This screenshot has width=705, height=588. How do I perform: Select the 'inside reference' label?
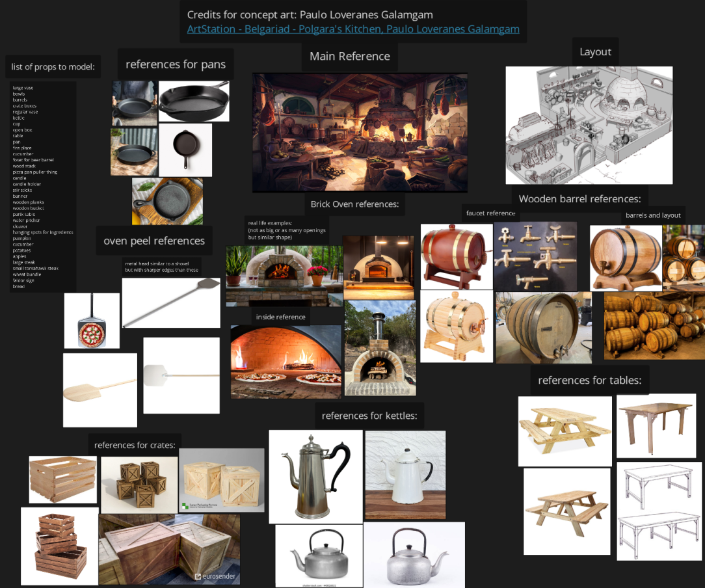click(280, 317)
